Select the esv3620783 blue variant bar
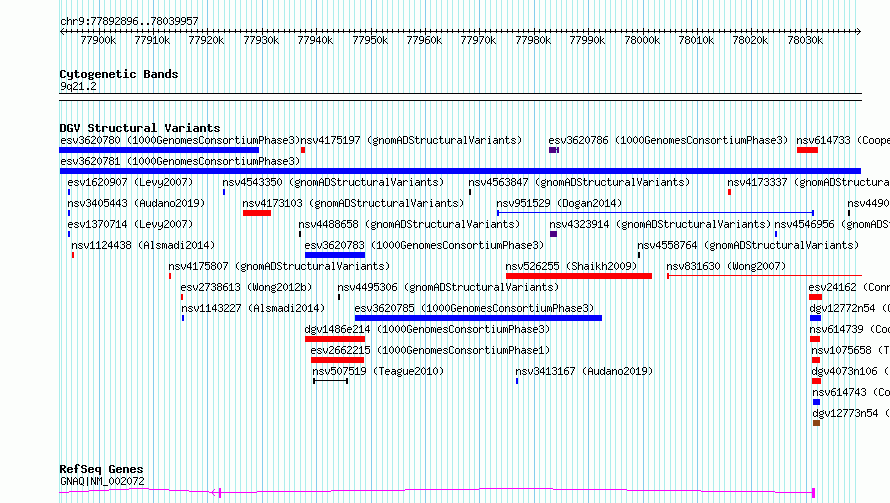The height and width of the screenshot is (503, 890). click(335, 255)
